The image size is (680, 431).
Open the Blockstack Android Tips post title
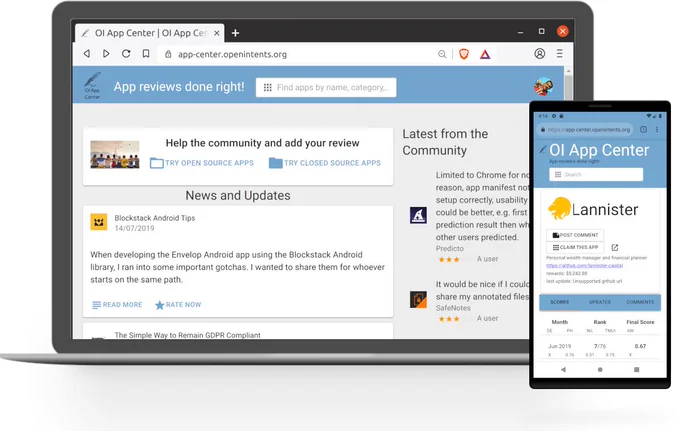point(155,218)
